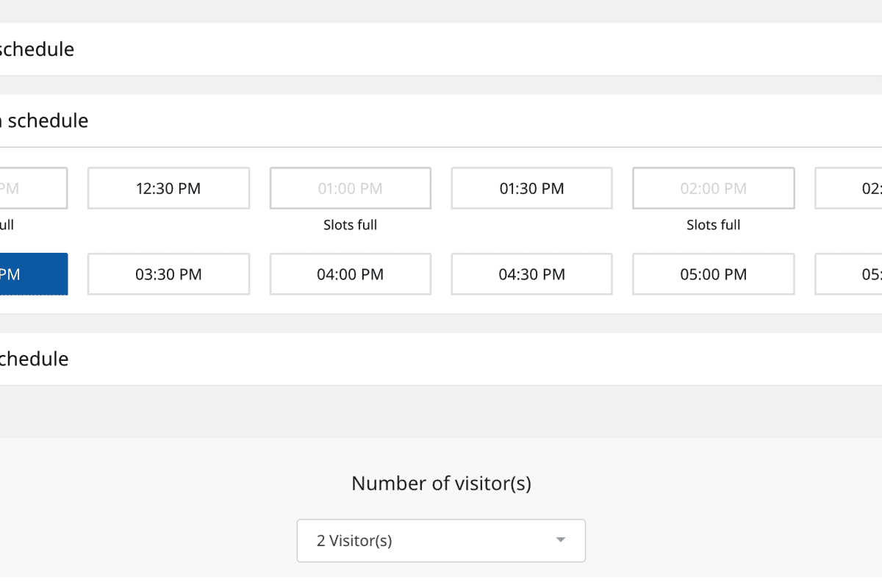This screenshot has height=588, width=882.
Task: Click the greyed-out 01:00 PM slot
Action: tap(350, 188)
